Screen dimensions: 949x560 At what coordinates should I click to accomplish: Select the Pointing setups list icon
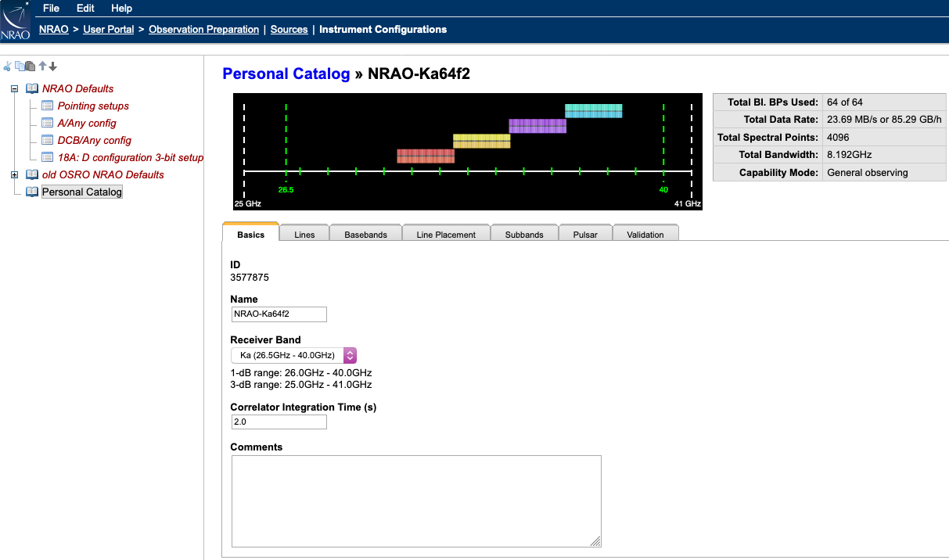pos(47,106)
